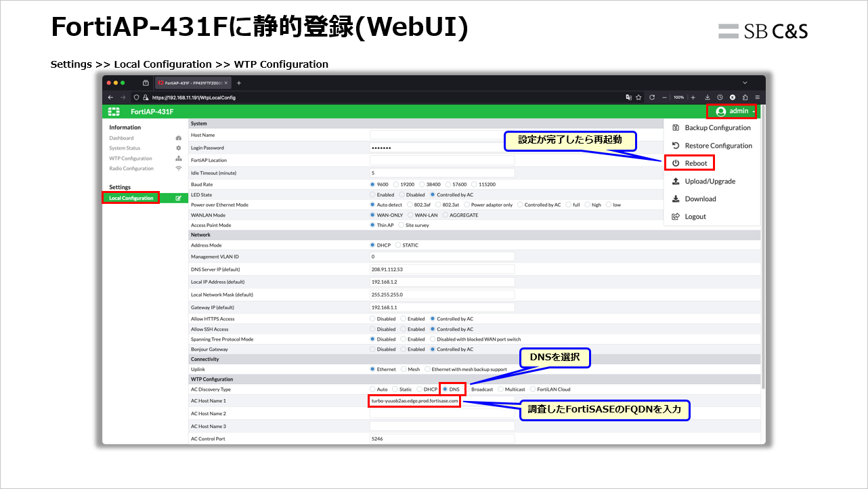Screen dimensions: 868x489
Task: Click the AC Control Port field
Action: coord(442,439)
